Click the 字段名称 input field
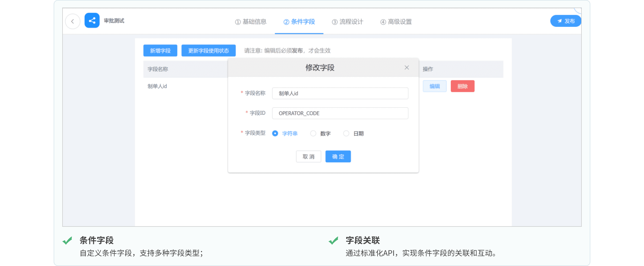Image resolution: width=644 pixels, height=266 pixels. [340, 94]
